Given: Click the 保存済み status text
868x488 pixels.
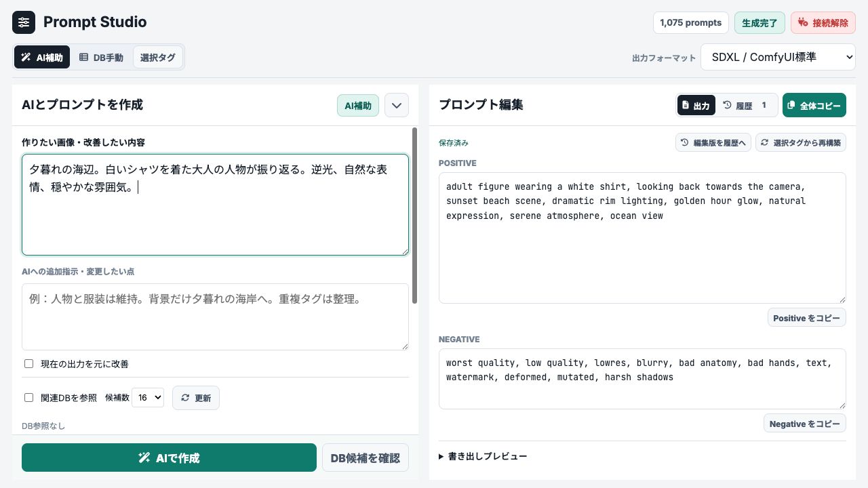Looking at the screenshot, I should (x=454, y=143).
